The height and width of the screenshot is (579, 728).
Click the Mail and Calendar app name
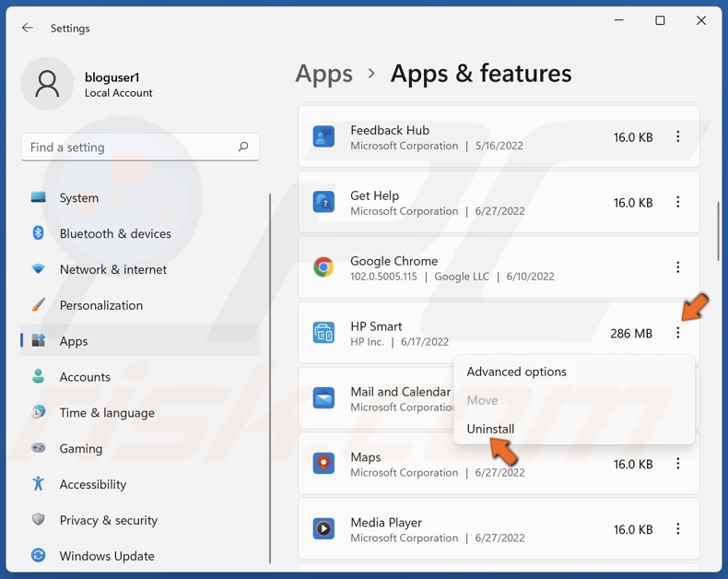click(400, 392)
